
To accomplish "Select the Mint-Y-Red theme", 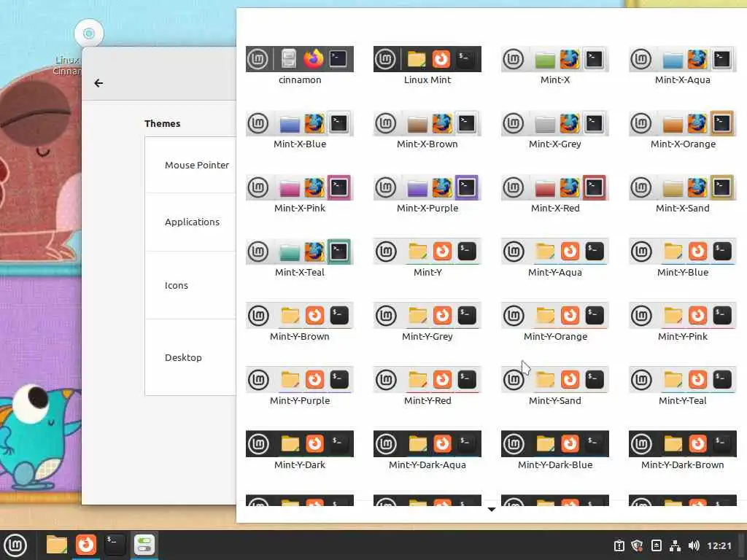I will (427, 386).
